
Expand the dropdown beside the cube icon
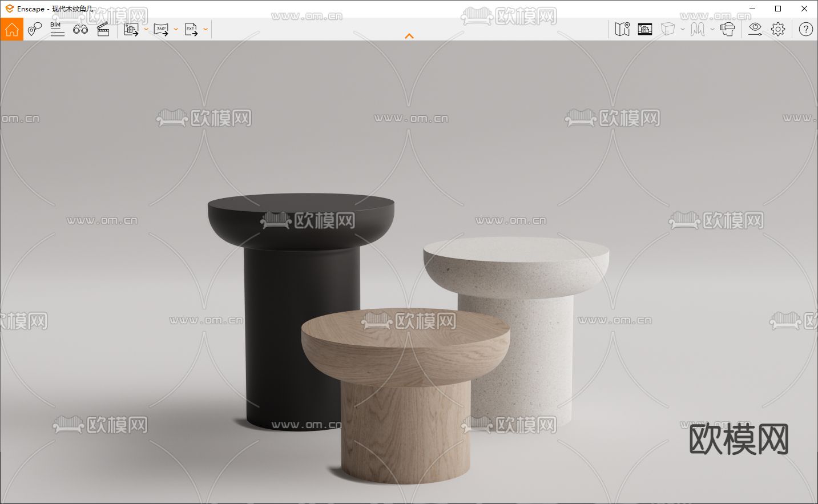tap(683, 29)
